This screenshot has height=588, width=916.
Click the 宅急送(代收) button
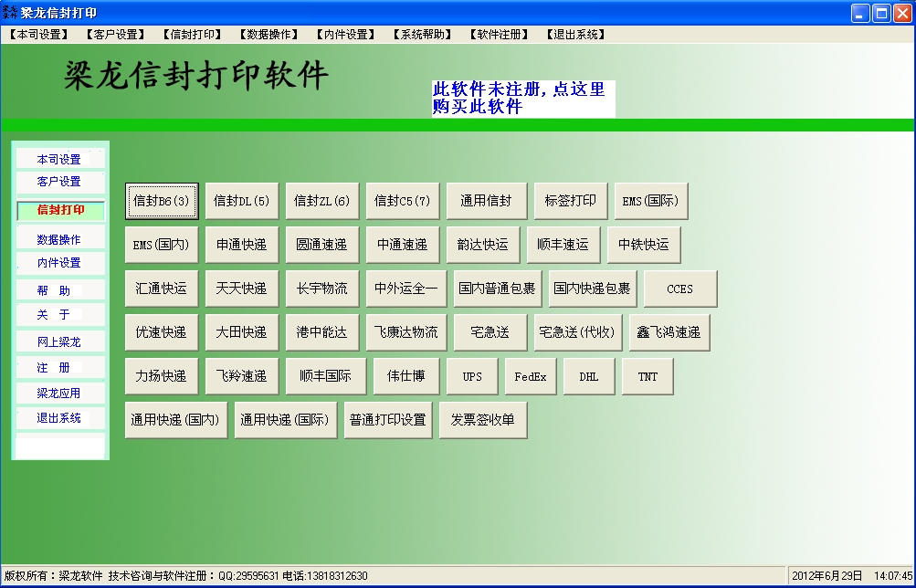(x=578, y=332)
